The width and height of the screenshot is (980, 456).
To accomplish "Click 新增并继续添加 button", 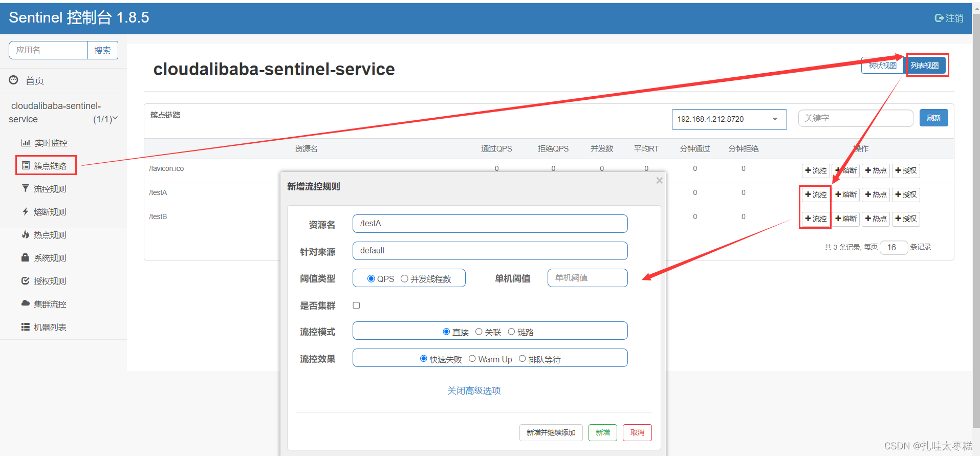I will click(551, 432).
